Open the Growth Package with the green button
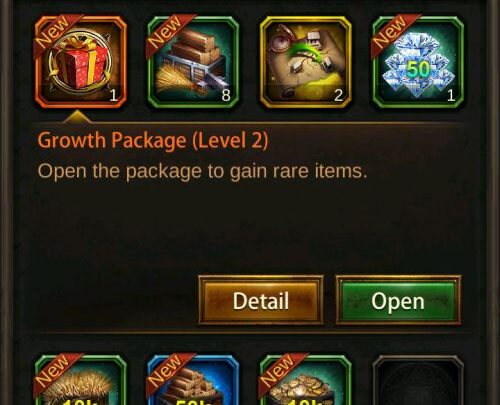The height and width of the screenshot is (405, 500). tap(398, 300)
